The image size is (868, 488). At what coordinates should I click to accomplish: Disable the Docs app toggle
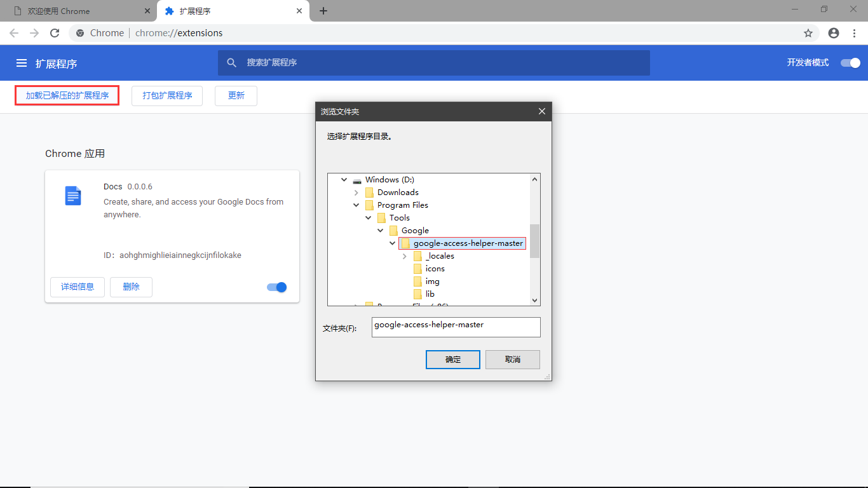point(277,287)
